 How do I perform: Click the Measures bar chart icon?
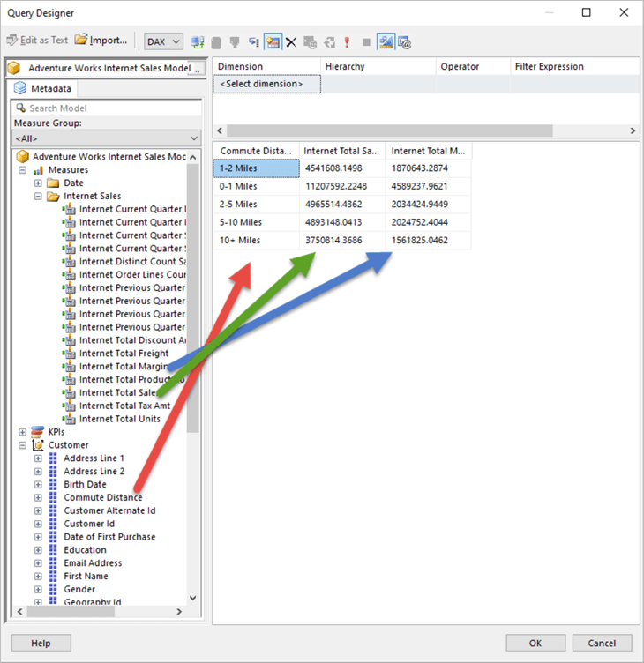coord(38,170)
